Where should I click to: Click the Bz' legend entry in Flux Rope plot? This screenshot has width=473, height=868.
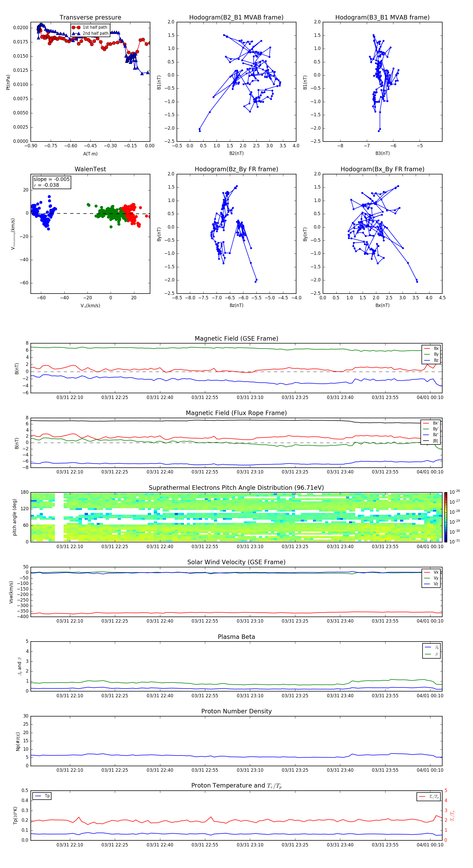pyautogui.click(x=431, y=435)
